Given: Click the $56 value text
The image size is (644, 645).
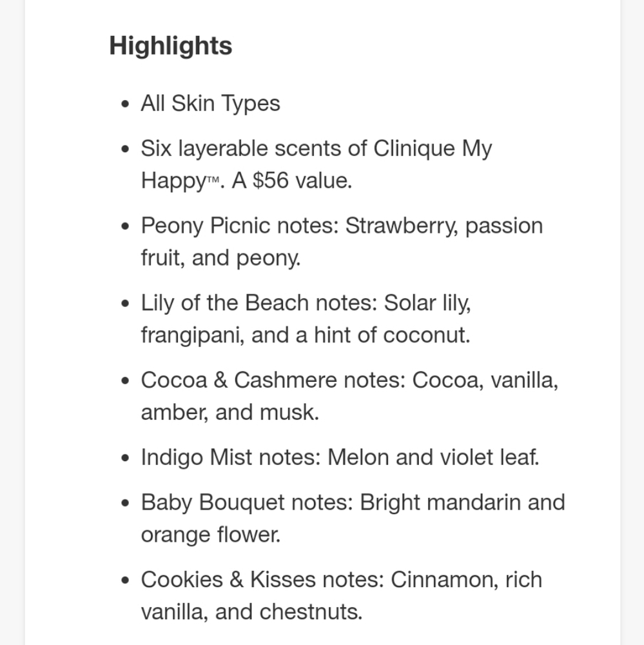Looking at the screenshot, I should coord(291,181).
